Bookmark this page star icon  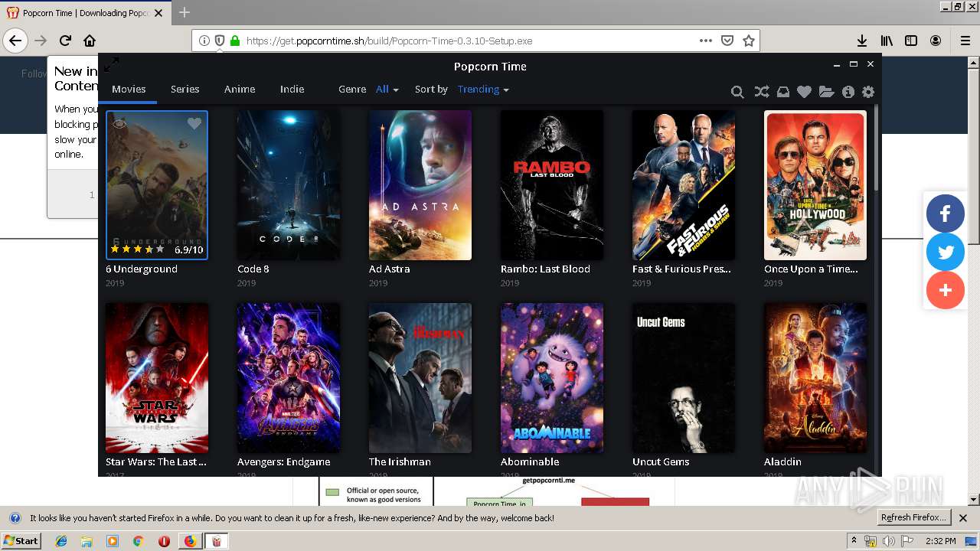(749, 41)
